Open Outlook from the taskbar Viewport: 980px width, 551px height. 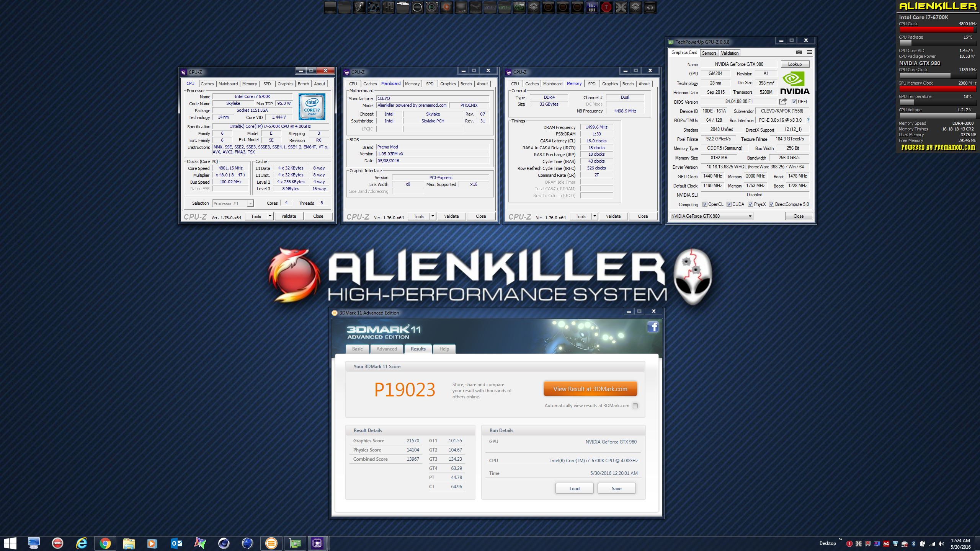click(x=176, y=543)
